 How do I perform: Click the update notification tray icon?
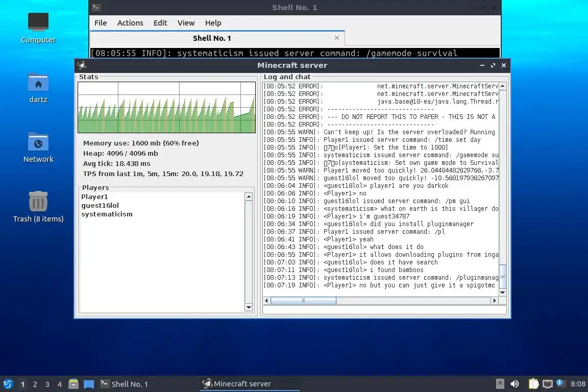coord(560,383)
